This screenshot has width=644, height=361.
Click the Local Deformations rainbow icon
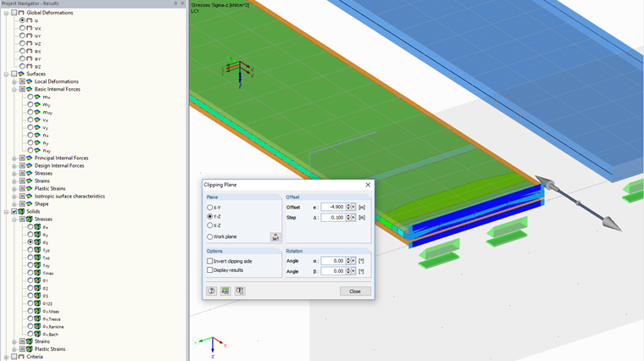29,81
